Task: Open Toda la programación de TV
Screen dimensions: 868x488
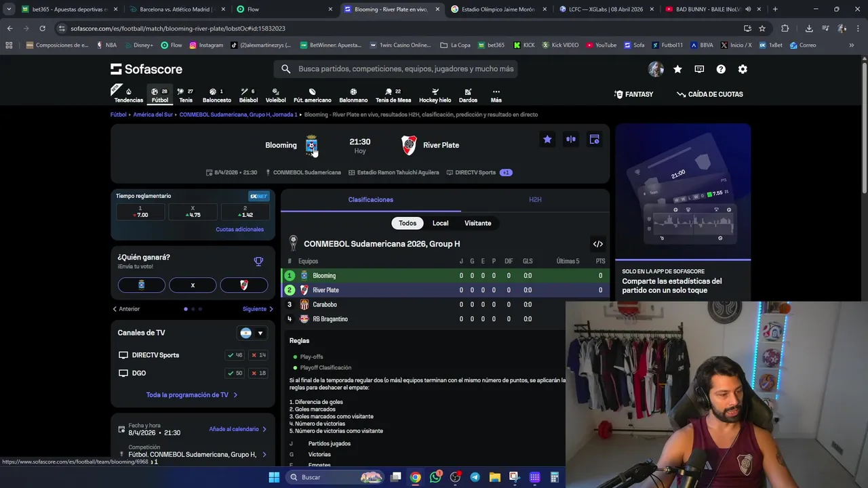Action: [192, 394]
